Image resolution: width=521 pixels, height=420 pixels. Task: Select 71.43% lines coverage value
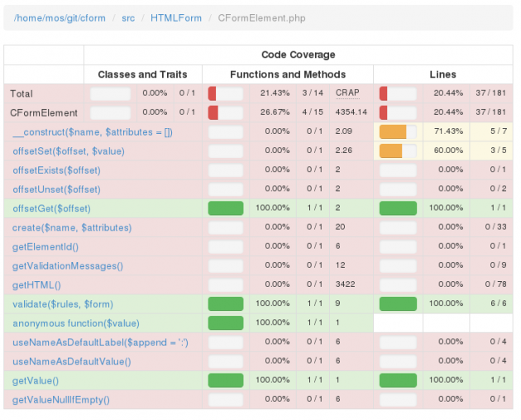448,131
